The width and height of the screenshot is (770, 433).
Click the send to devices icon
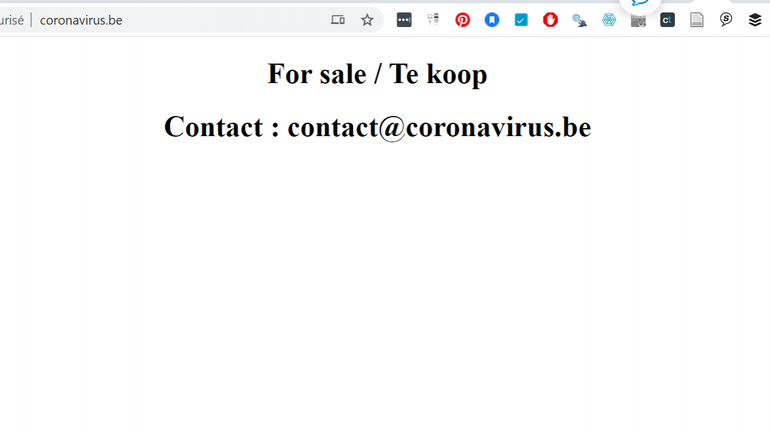(x=338, y=20)
